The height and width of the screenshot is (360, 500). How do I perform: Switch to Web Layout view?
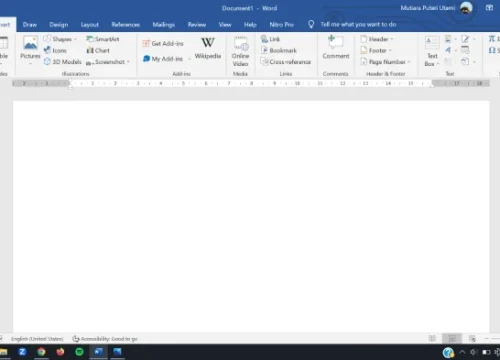[472, 339]
